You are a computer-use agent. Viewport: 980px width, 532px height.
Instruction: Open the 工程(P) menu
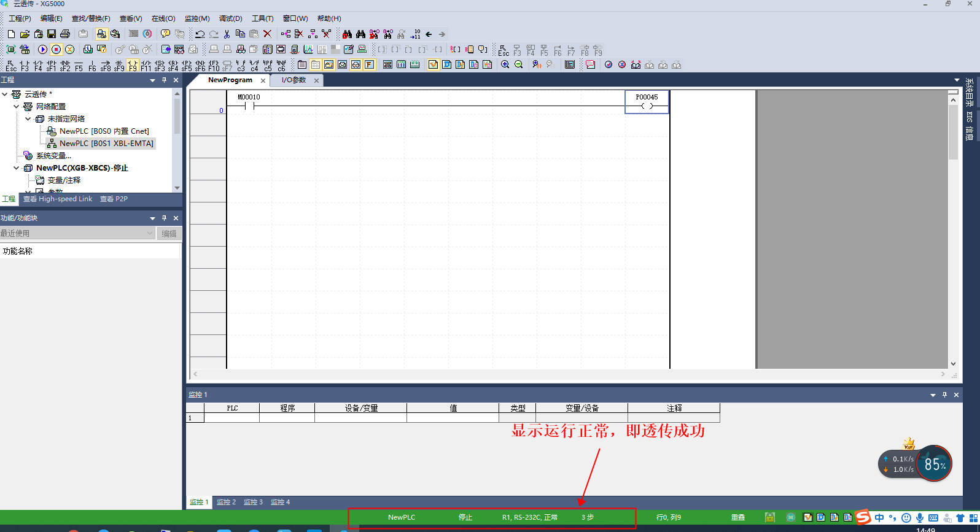[x=20, y=18]
